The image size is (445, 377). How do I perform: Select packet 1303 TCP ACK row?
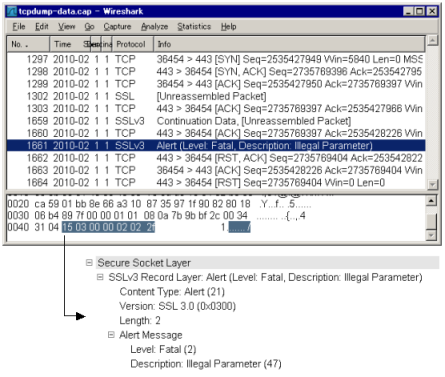pos(216,109)
